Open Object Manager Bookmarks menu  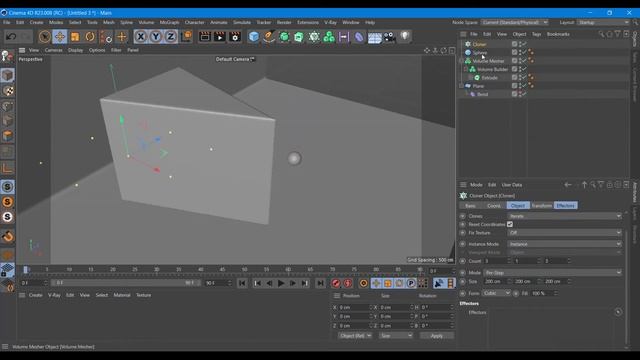tap(558, 34)
